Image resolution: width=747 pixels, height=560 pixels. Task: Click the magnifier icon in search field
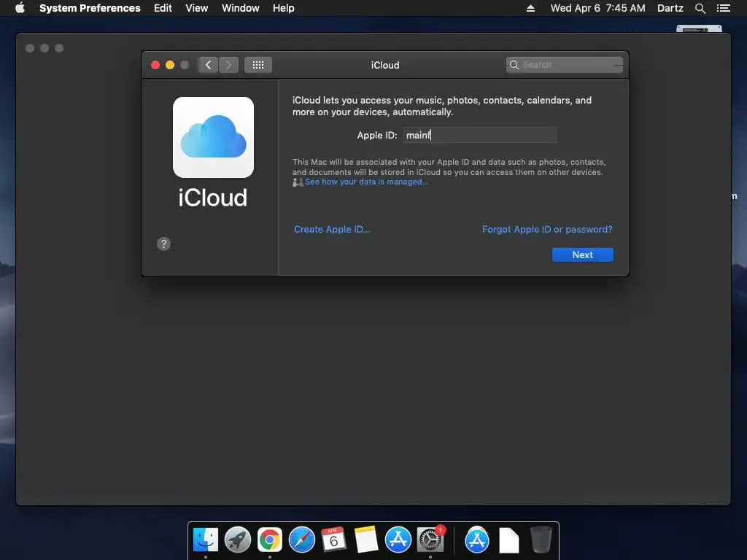tap(514, 65)
